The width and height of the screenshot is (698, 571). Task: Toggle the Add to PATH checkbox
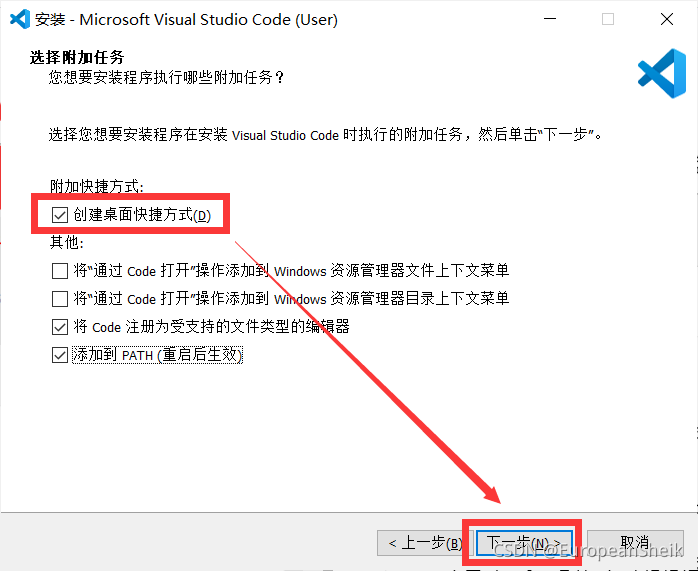(60, 355)
